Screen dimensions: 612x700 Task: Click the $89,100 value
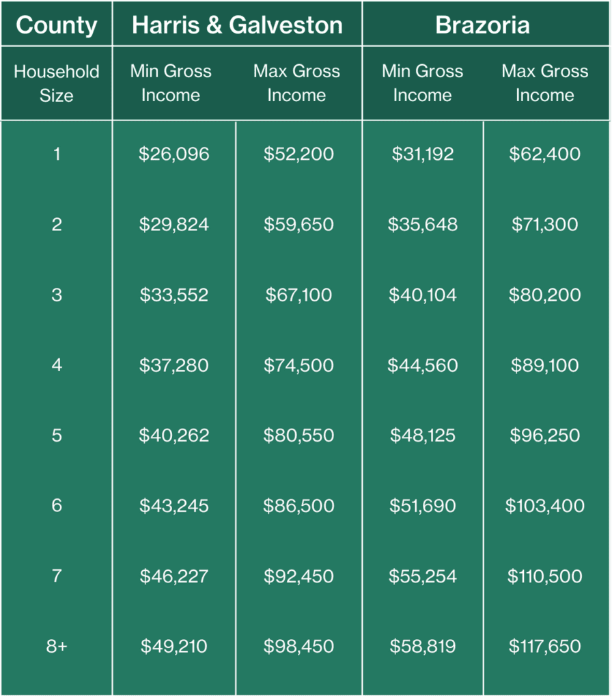(544, 366)
